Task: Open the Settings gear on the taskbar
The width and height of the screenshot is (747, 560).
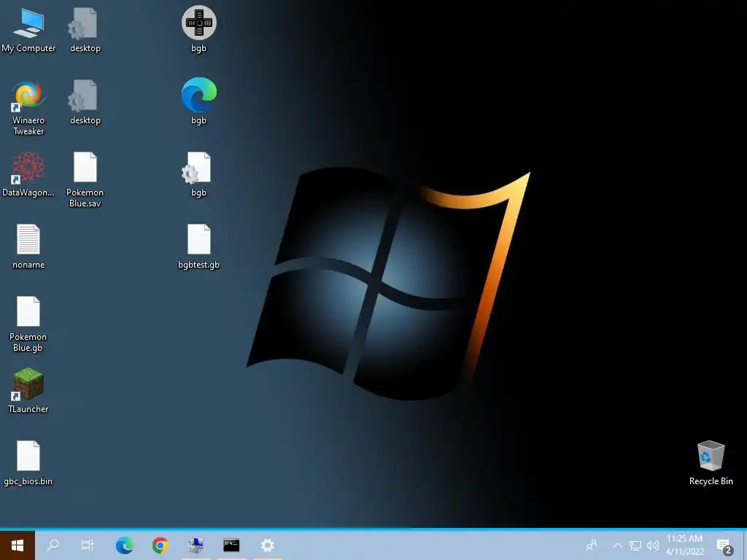Action: [267, 545]
